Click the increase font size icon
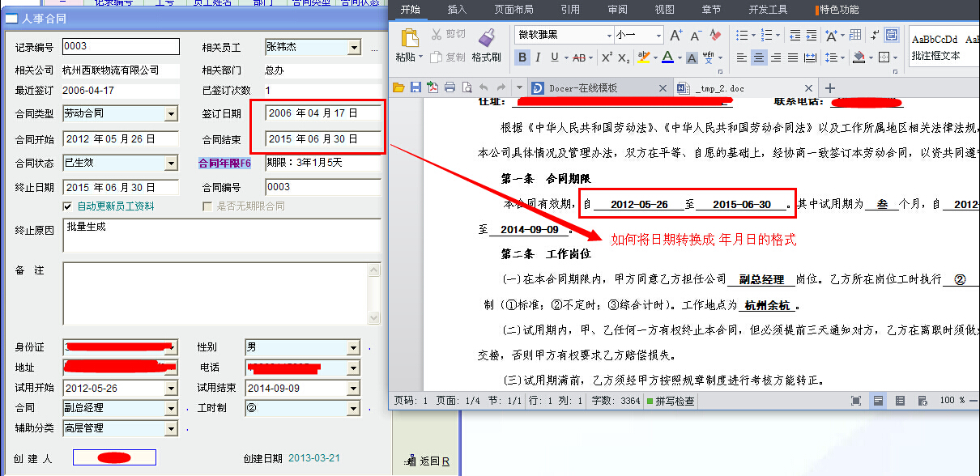Screen dimensions: 980x476 click(x=675, y=36)
